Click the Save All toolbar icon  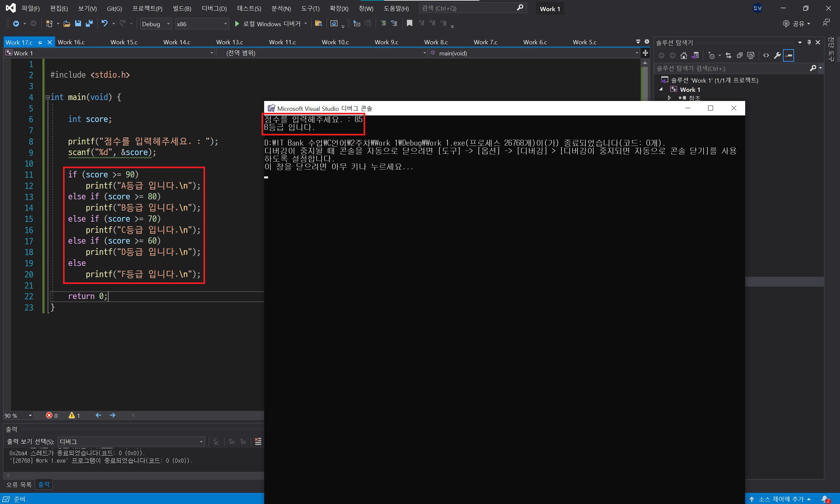[x=89, y=23]
